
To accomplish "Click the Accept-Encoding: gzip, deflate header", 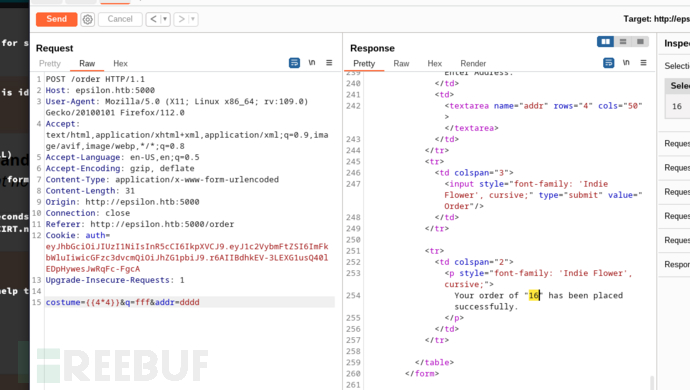I will tap(120, 169).
